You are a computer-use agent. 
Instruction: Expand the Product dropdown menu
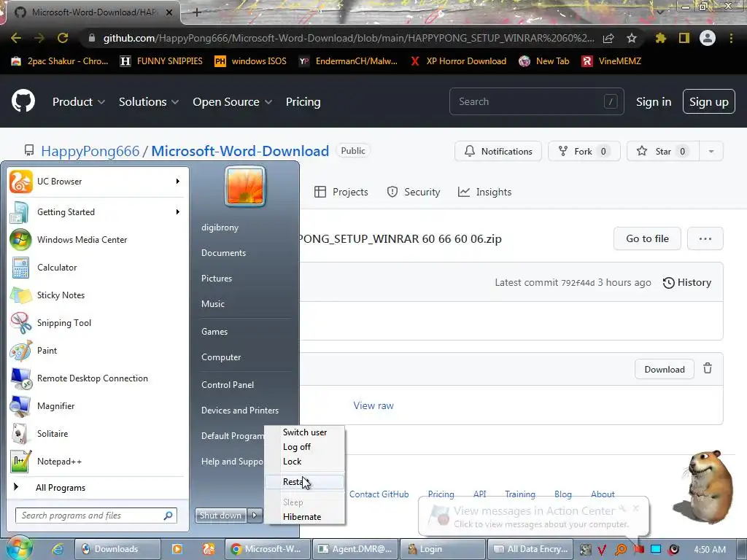[79, 102]
